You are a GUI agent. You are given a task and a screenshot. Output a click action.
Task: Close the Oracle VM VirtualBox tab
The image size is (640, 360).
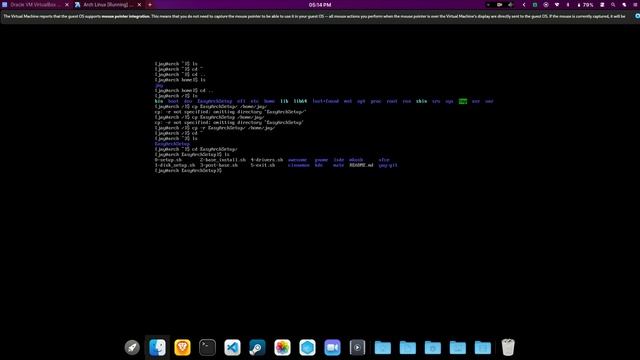coord(67,4)
